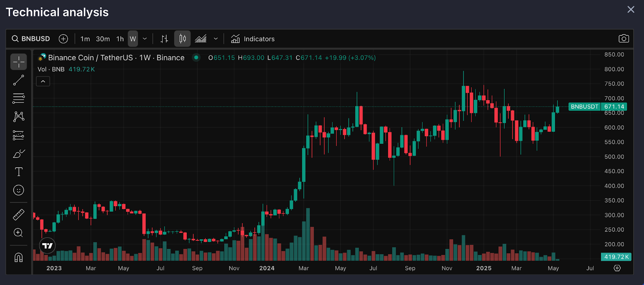Open chart settings gear on time axis
644x285 pixels.
click(x=617, y=268)
